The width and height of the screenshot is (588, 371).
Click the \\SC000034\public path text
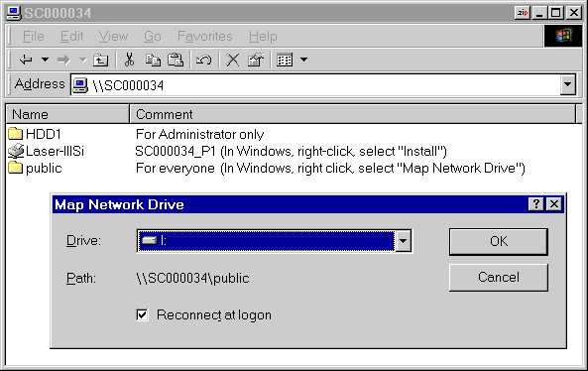192,279
